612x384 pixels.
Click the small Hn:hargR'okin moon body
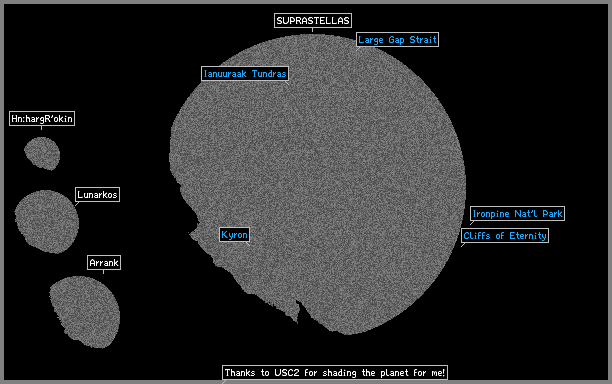[42, 153]
